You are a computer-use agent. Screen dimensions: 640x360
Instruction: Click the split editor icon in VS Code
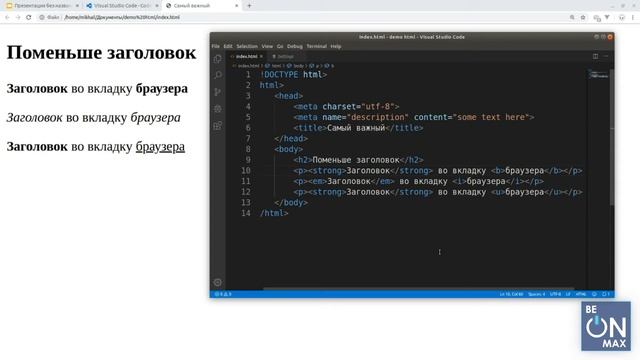click(x=596, y=56)
